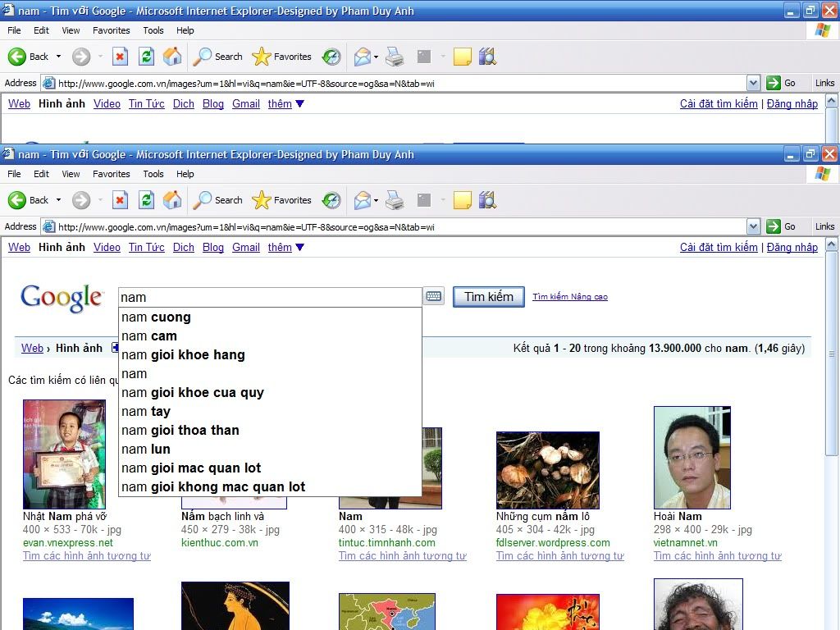
Task: Click the front window's vertical scrollbar thumb
Action: coord(832,354)
